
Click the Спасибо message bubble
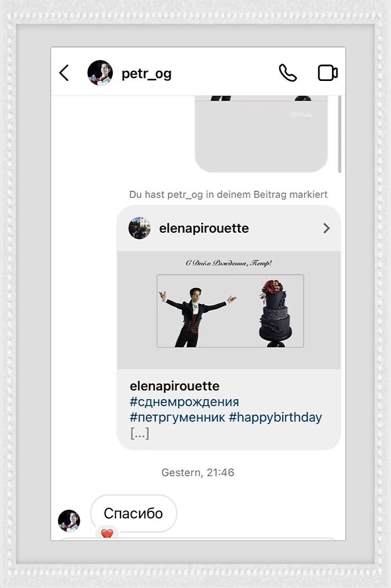pos(133,513)
